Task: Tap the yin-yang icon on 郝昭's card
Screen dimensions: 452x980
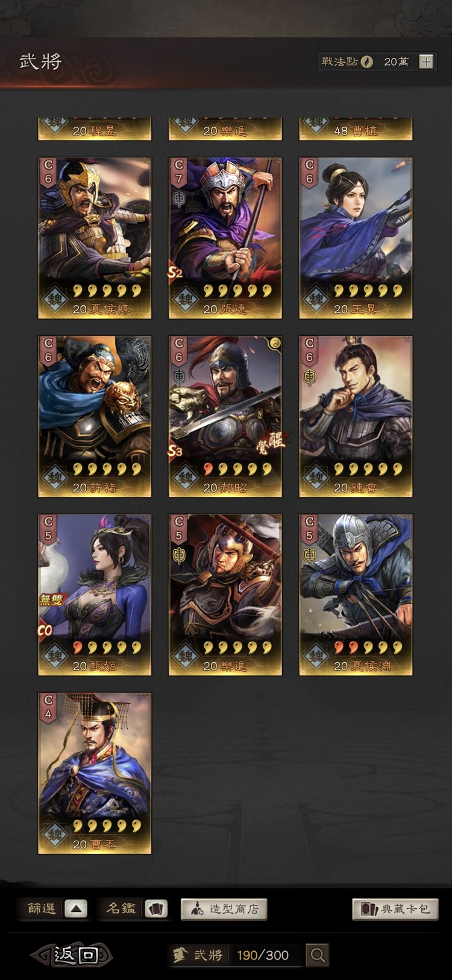Action: point(274,343)
